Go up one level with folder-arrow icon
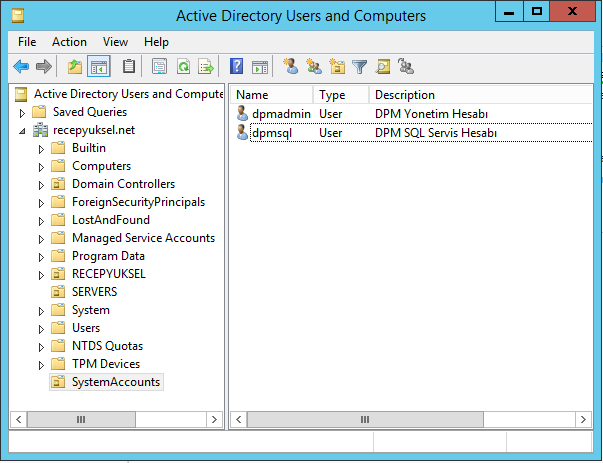 (75, 67)
